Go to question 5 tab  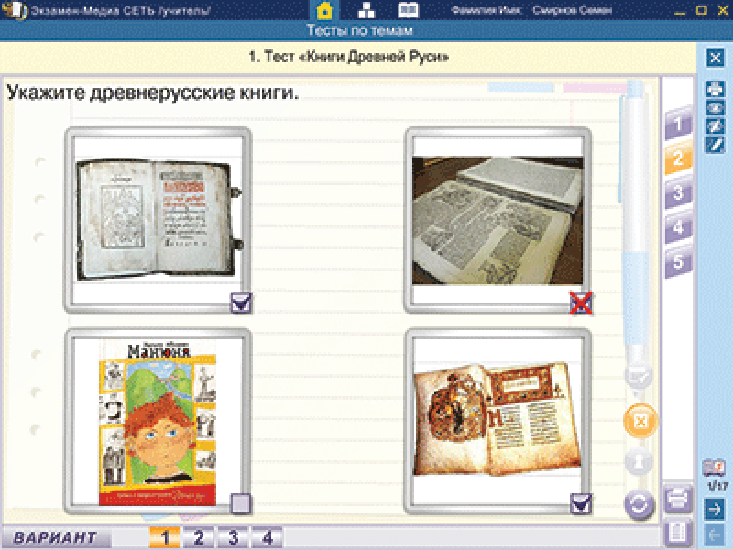pyautogui.click(x=678, y=262)
